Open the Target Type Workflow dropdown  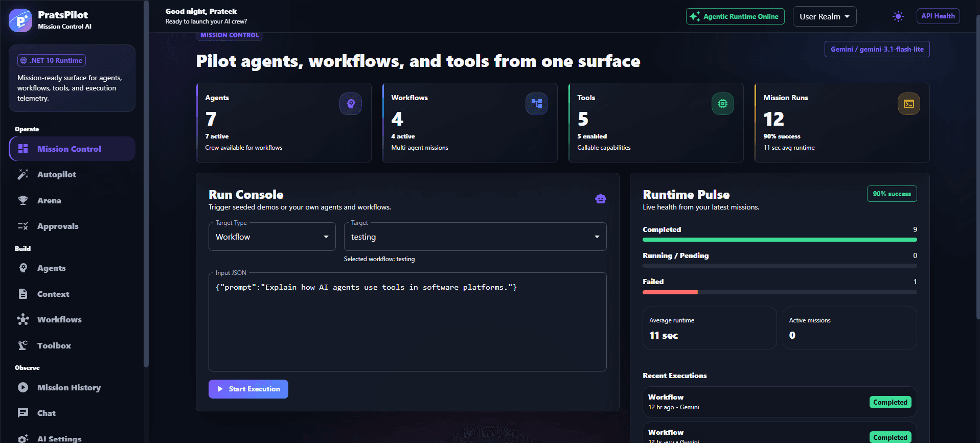272,237
